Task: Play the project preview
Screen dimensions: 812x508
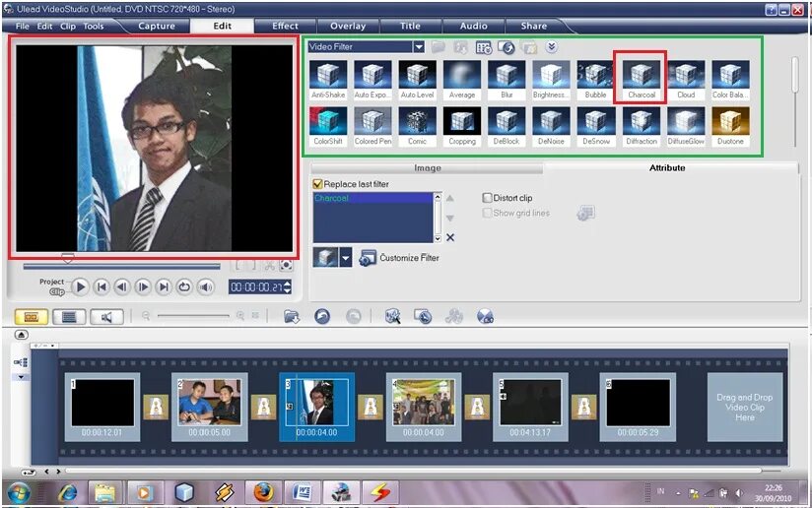Action: [x=80, y=286]
